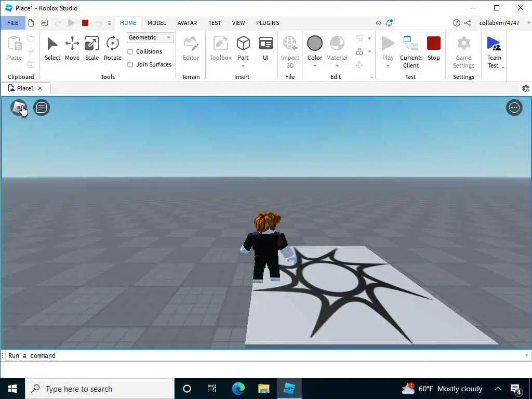Close the Place1 tab
Image resolution: width=532 pixels, height=399 pixels.
[x=40, y=88]
